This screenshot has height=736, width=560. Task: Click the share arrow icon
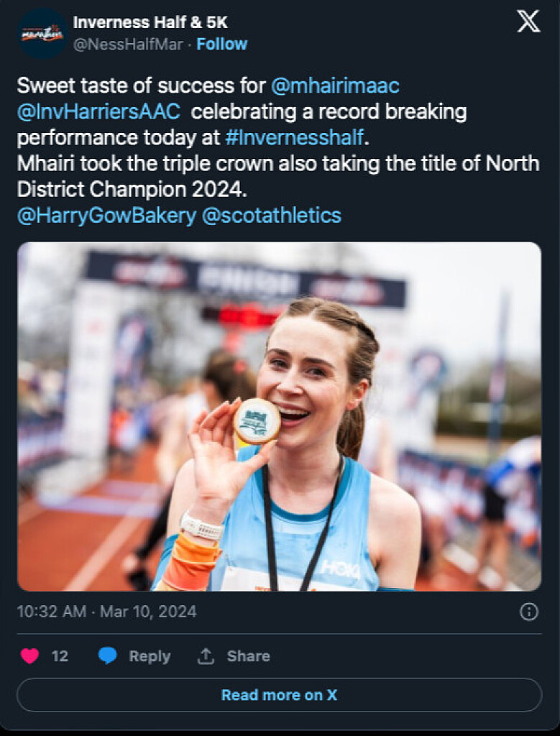pos(206,655)
